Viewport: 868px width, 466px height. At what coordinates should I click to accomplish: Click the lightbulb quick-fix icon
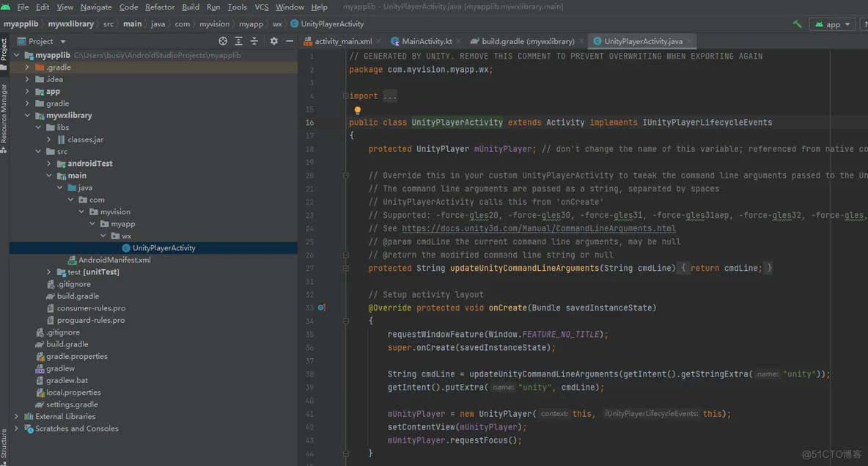coord(358,110)
